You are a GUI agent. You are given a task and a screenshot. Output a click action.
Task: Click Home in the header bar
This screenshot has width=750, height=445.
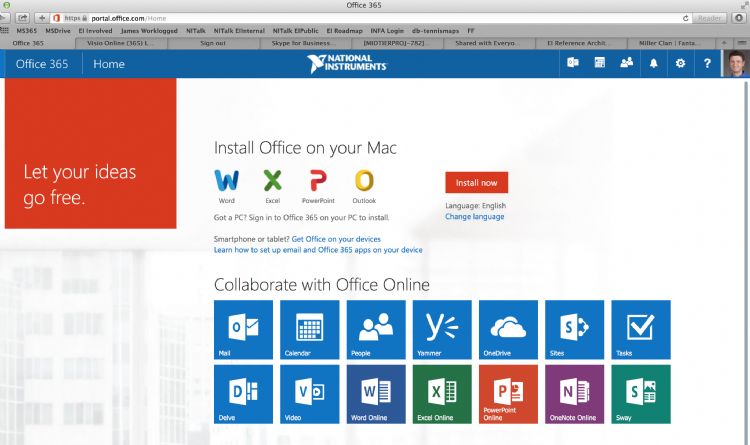[109, 64]
